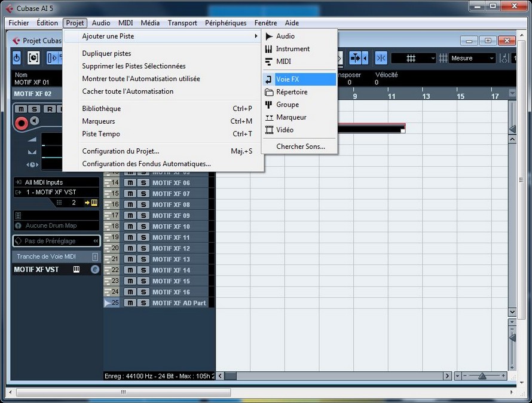The width and height of the screenshot is (532, 403).
Task: Toggle the monitor speaker button in inspector
Action: click(34, 121)
